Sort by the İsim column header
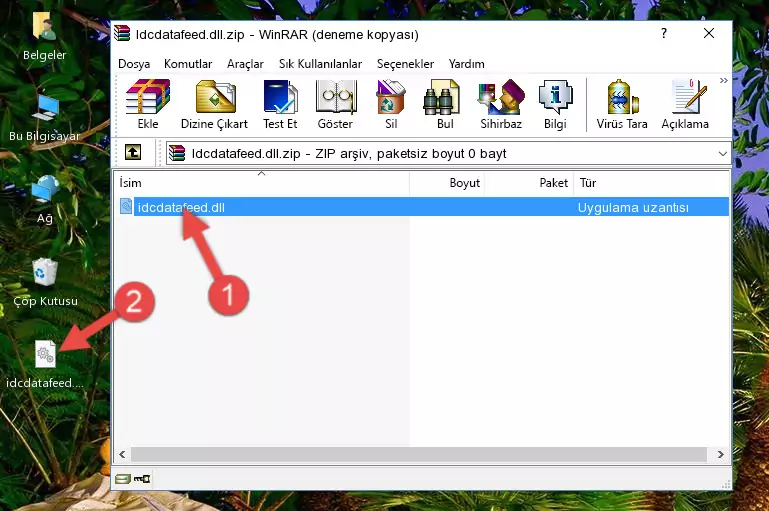Screen dimensions: 769x511 (x=262, y=183)
